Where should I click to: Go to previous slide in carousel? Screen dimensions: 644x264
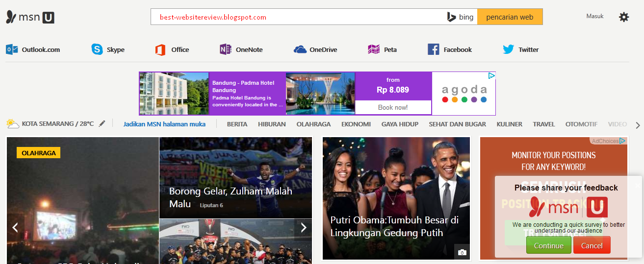(x=15, y=227)
